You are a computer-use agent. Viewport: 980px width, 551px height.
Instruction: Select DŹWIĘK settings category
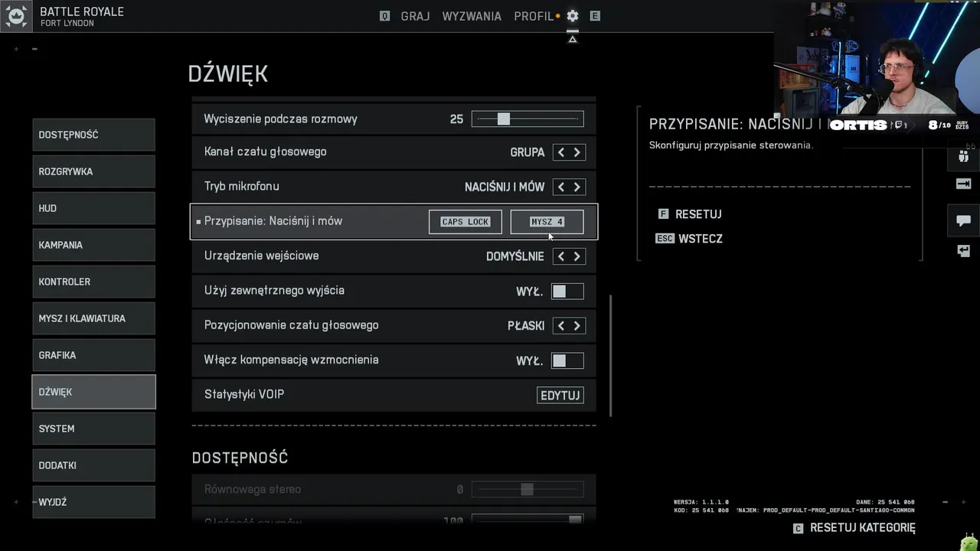93,392
